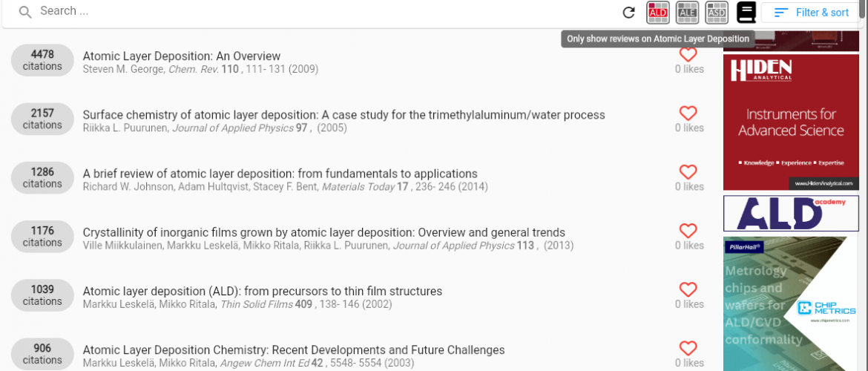
Task: Like the trimethylaluminum/water surface chemistry paper
Action: pyautogui.click(x=688, y=114)
